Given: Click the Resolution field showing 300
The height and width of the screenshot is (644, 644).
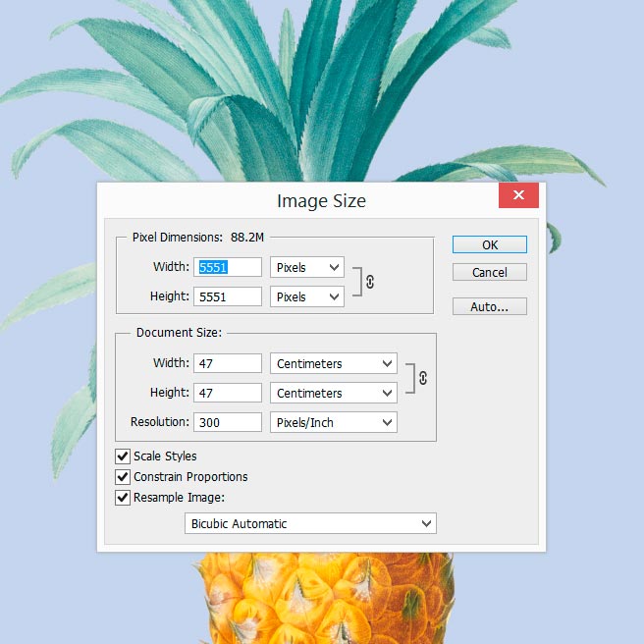Looking at the screenshot, I should click(228, 422).
